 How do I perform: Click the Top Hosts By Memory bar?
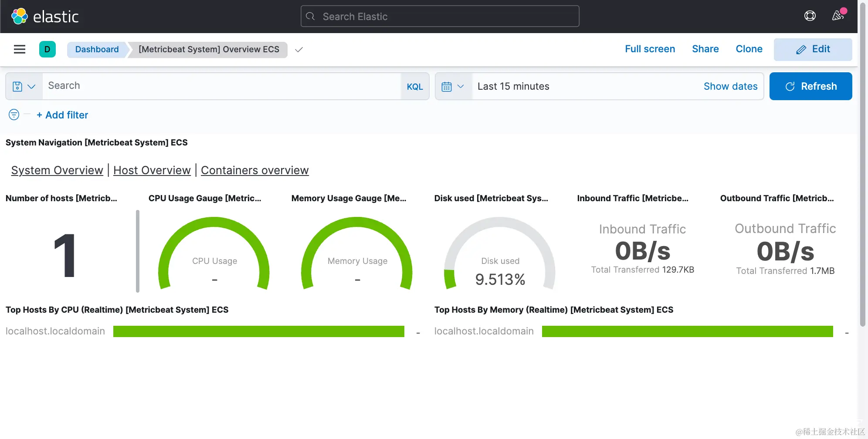(688, 331)
